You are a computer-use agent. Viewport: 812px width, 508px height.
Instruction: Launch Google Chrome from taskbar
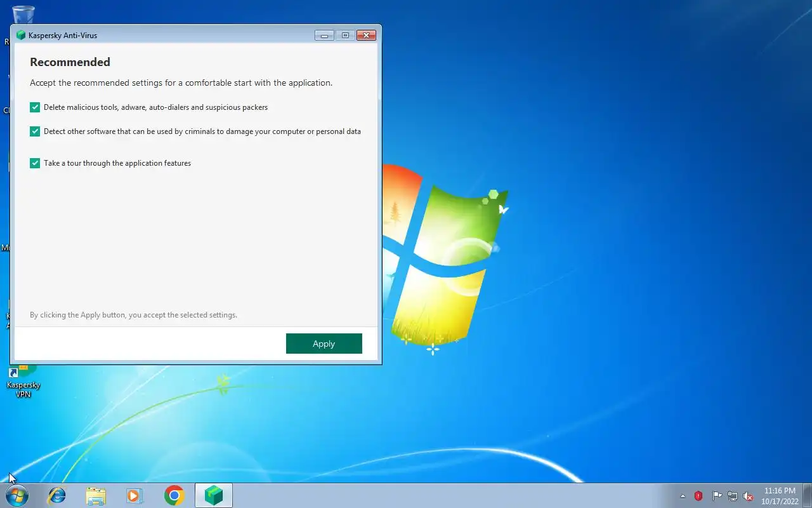(174, 495)
